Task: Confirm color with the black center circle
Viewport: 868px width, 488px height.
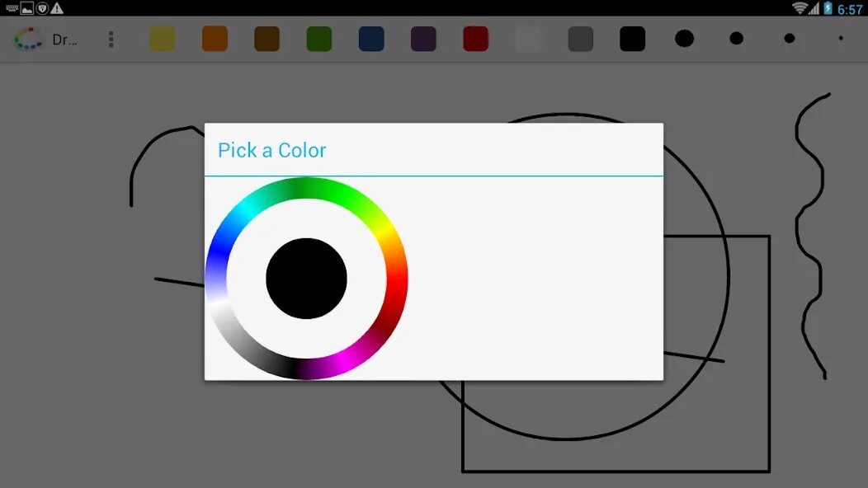Action: tap(307, 279)
